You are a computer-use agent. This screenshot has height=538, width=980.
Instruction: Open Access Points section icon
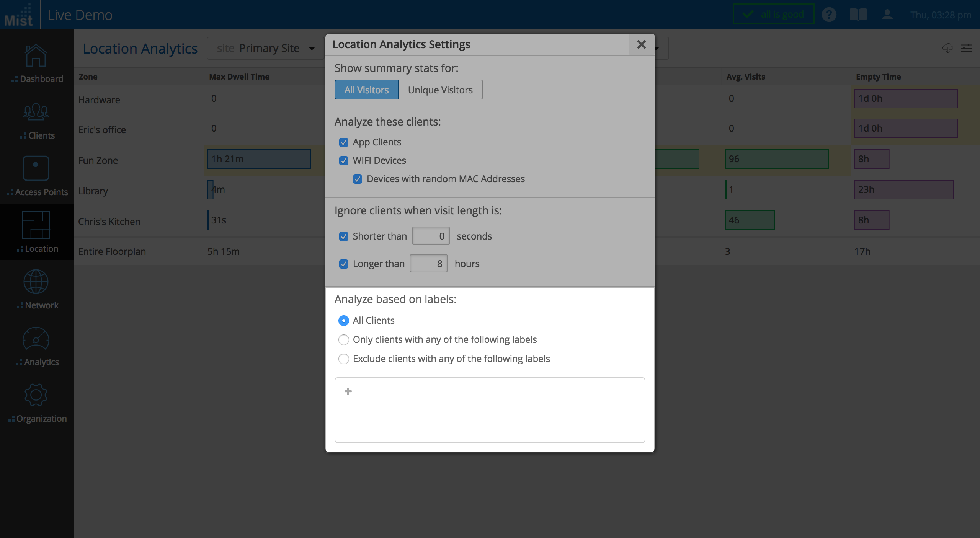(x=36, y=168)
